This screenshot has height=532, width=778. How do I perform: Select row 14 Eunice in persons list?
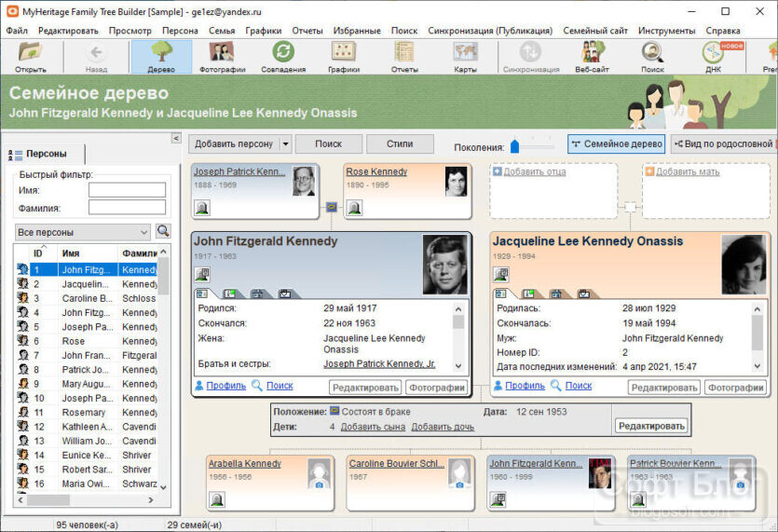click(x=87, y=455)
